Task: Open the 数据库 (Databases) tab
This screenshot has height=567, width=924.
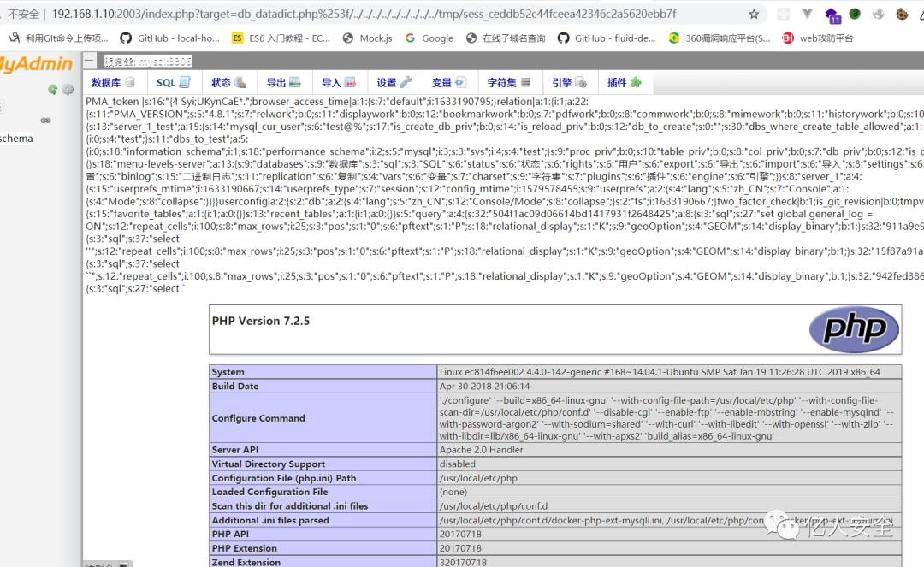Action: [x=113, y=83]
